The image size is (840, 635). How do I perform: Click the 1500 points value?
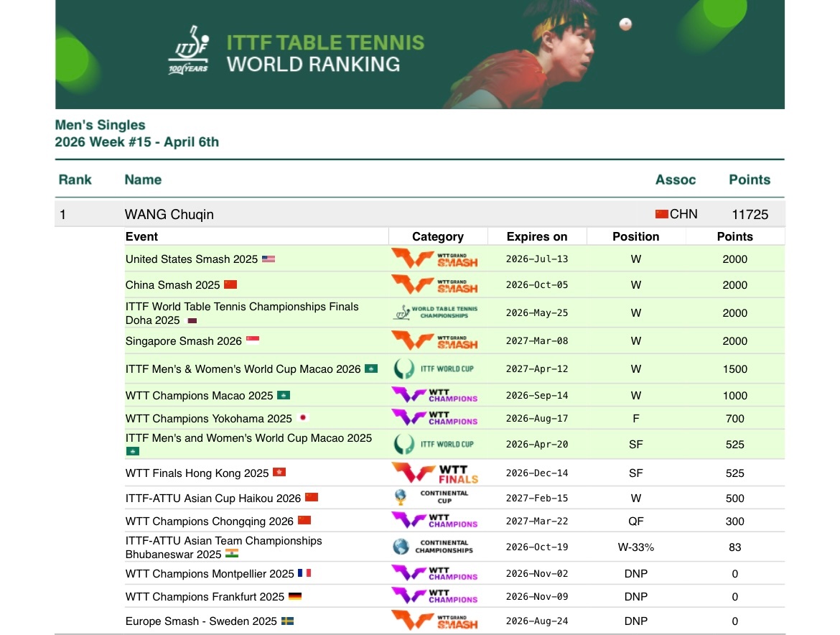click(735, 369)
